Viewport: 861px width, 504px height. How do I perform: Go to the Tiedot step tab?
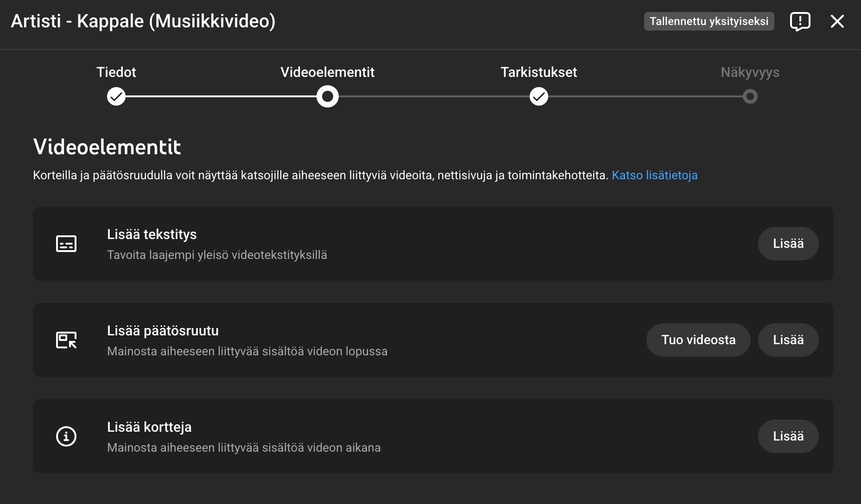116,72
